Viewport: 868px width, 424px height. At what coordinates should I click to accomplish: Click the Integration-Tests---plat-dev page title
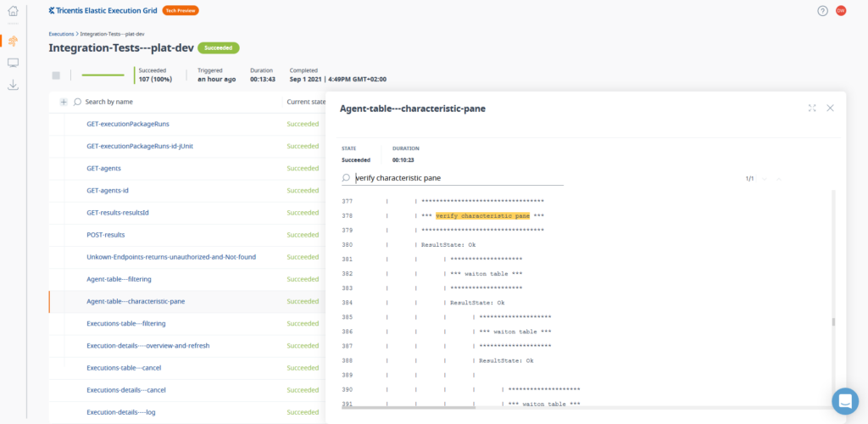click(x=121, y=48)
